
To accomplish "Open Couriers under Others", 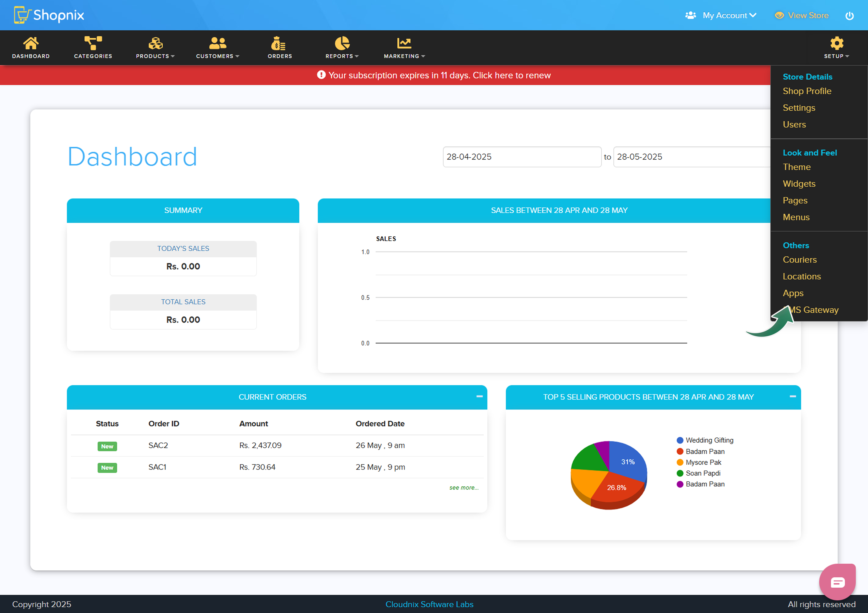I will coord(800,260).
